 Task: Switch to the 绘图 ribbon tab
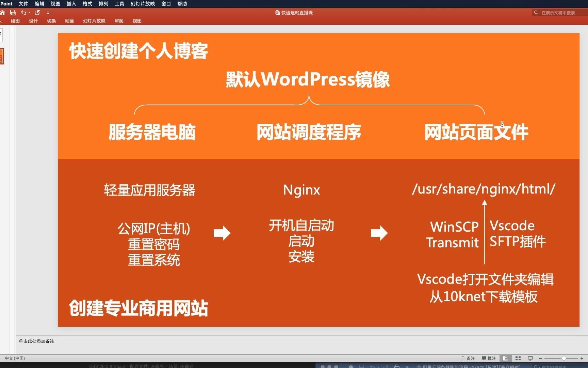tap(15, 21)
